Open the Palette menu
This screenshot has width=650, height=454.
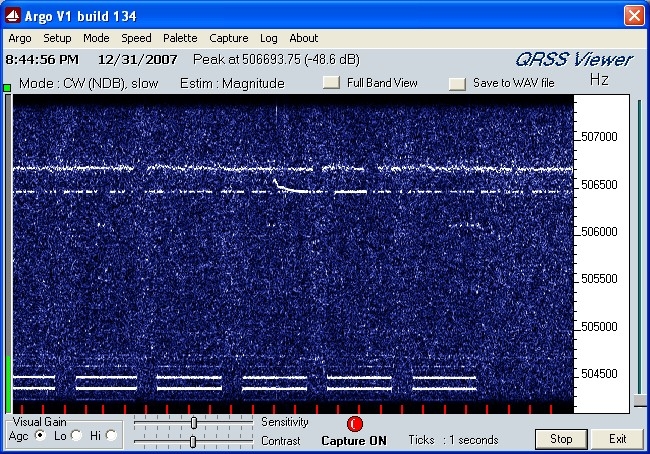point(180,38)
